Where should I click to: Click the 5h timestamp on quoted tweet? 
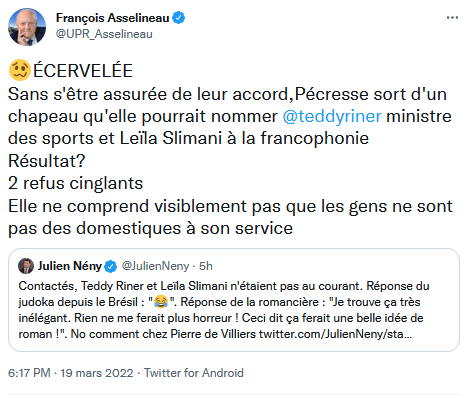click(206, 266)
